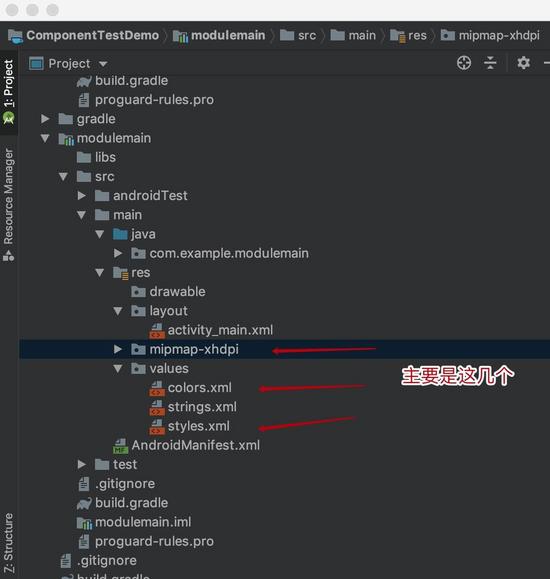Click the Collapse All icon in Project panel
550x579 pixels.
[490, 63]
